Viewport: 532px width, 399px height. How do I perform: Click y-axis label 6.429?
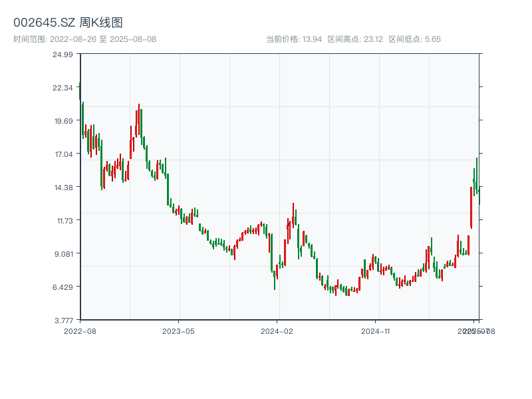(x=63, y=287)
